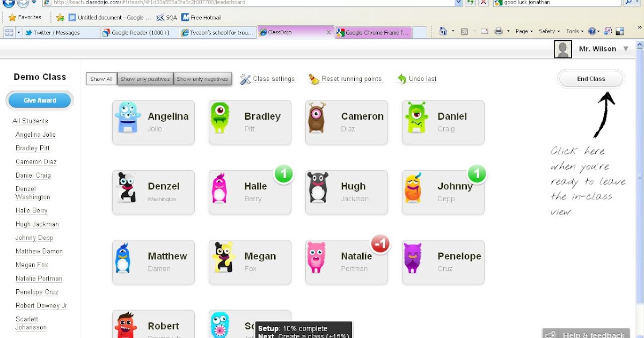Image resolution: width=644 pixels, height=338 pixels.
Task: Click the broom icon to reset running points
Action: 314,79
